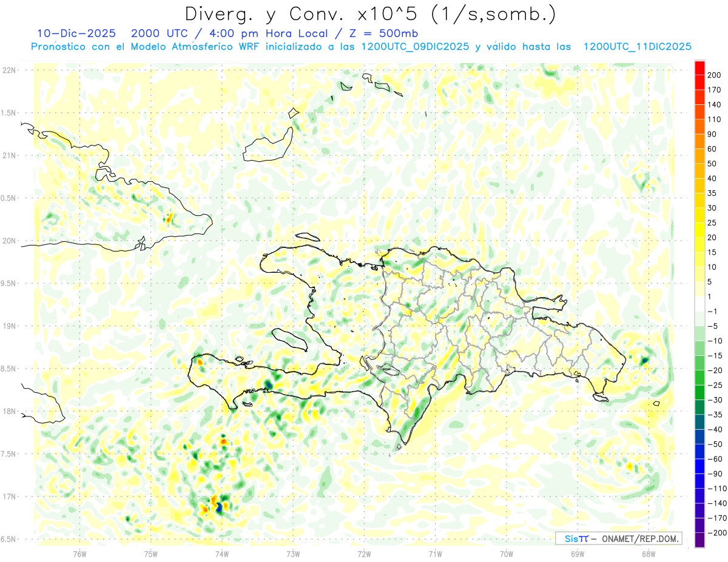Click the date text '10-Dic-2025'
The height and width of the screenshot is (562, 728).
click(76, 33)
